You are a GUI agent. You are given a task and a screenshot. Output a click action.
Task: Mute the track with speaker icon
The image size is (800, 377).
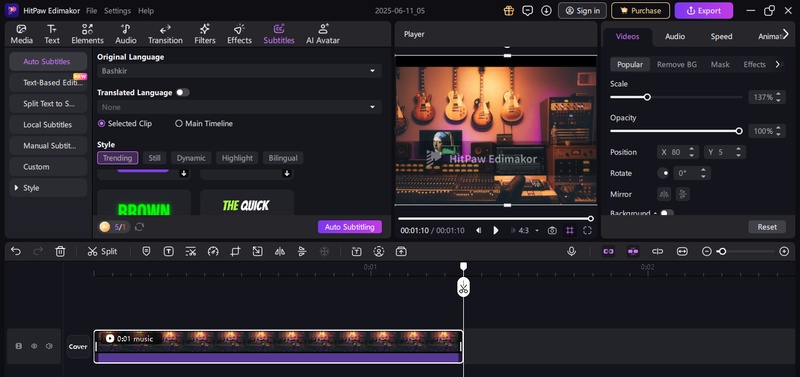49,346
